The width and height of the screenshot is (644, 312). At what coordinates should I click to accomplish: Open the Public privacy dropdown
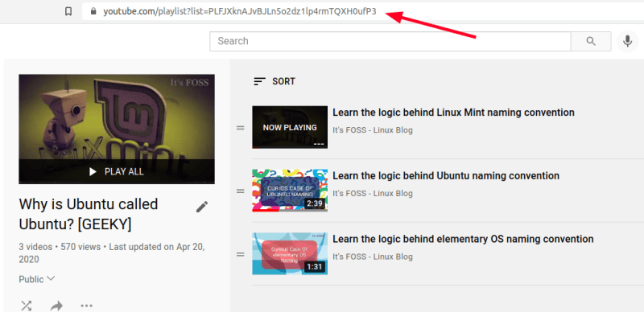(36, 279)
